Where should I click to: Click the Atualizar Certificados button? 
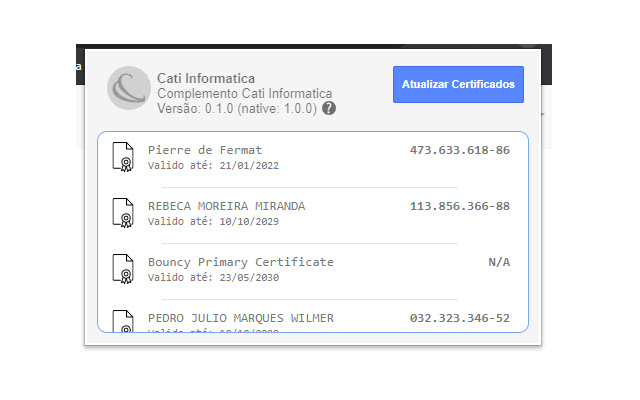[458, 84]
